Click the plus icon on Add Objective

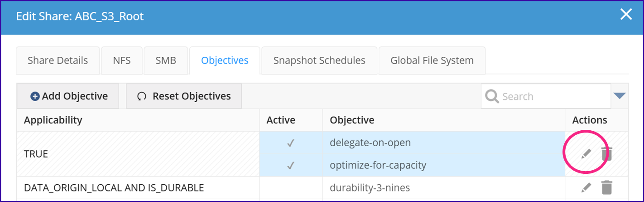click(35, 96)
